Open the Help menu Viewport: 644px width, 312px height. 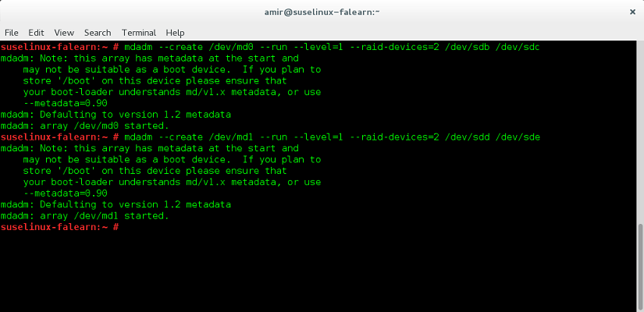175,33
